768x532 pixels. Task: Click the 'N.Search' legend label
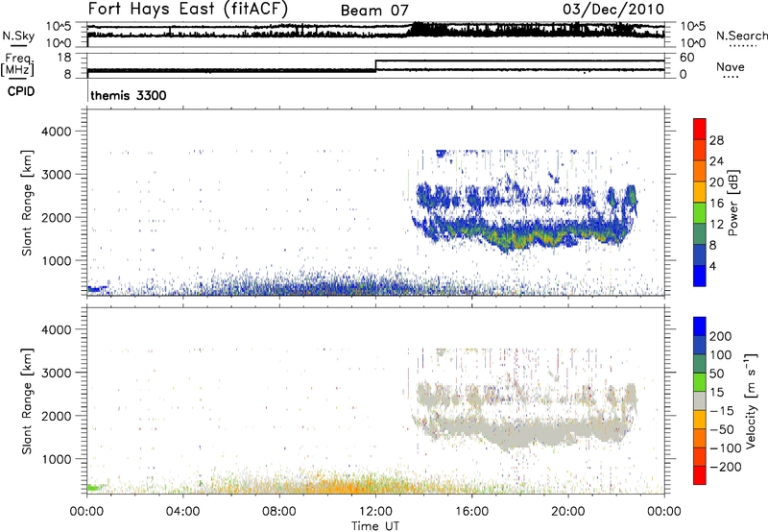coord(742,36)
